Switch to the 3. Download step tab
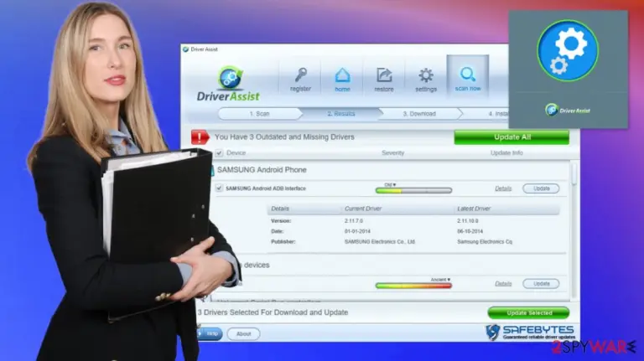 tap(419, 114)
